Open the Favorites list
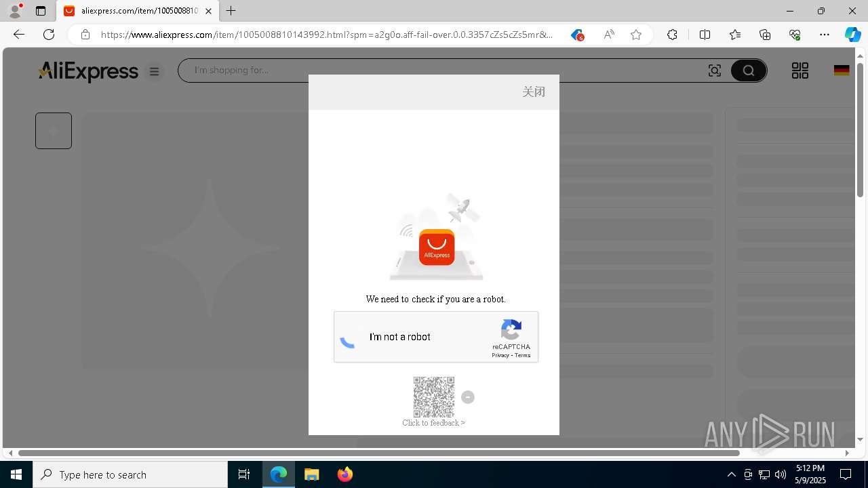868x488 pixels. coord(735,35)
